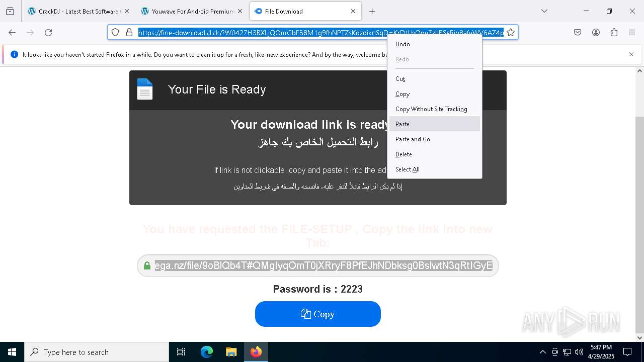Show site security padlock info
The height and width of the screenshot is (362, 644).
pos(129,32)
